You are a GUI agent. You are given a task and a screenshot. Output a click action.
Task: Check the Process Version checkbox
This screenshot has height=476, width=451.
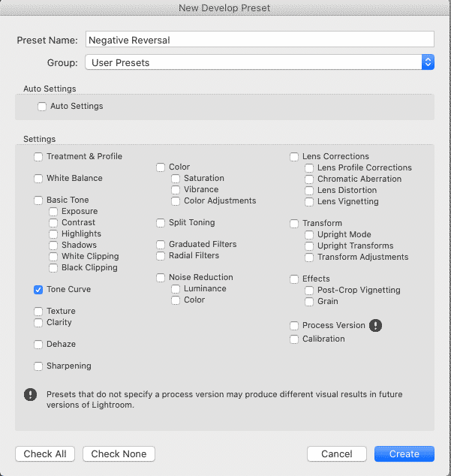coord(294,326)
